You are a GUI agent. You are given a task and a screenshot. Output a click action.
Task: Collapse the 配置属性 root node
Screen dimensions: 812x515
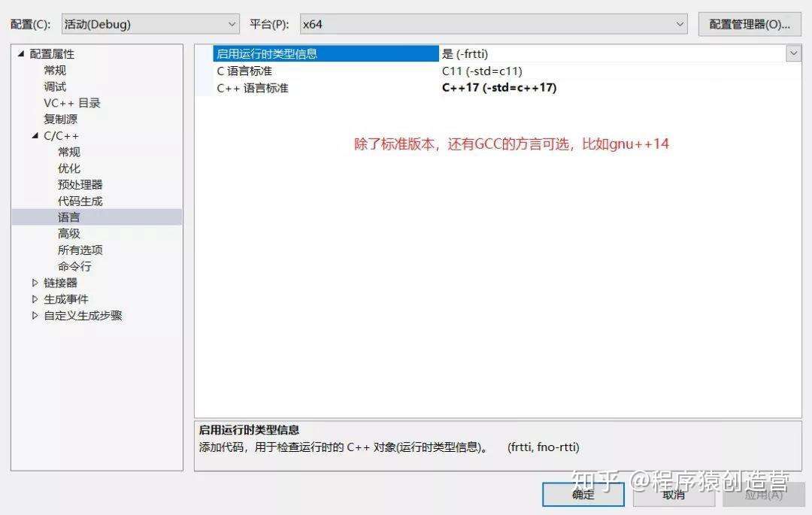point(21,54)
